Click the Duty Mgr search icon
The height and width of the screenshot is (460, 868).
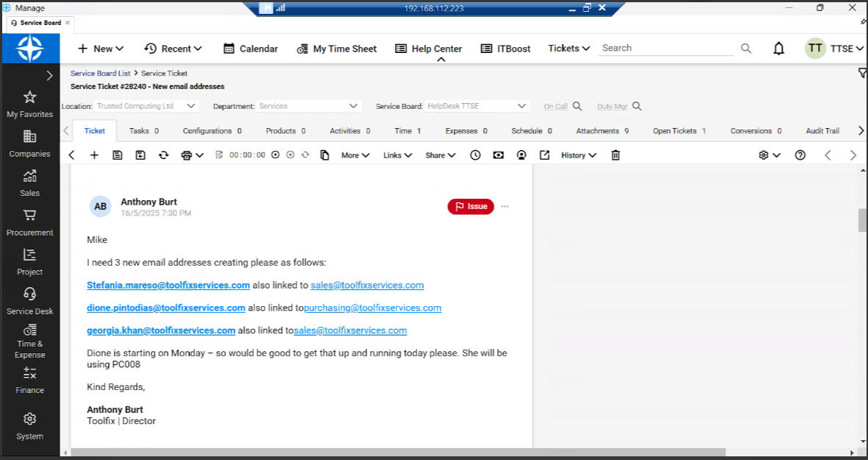(x=637, y=106)
